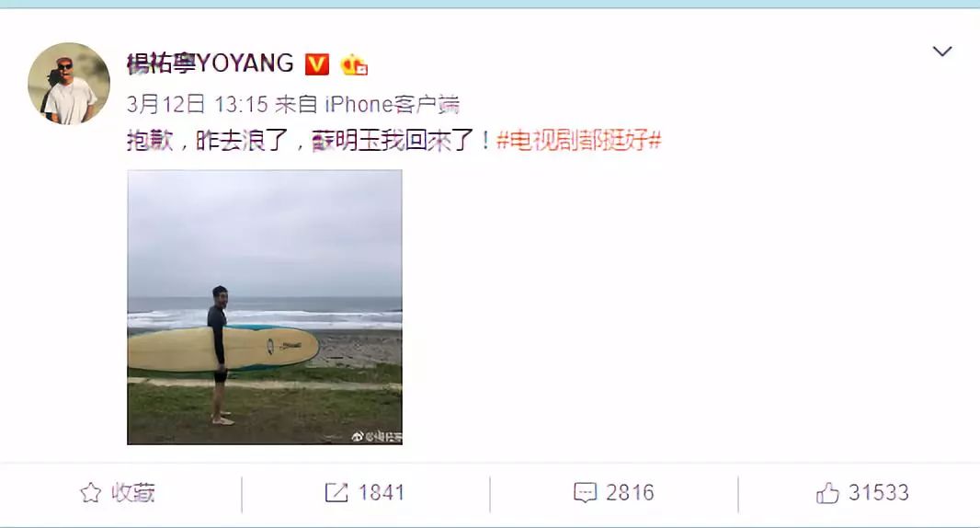Click the like count 31533
Viewport: 980px width, 528px height.
[878, 493]
